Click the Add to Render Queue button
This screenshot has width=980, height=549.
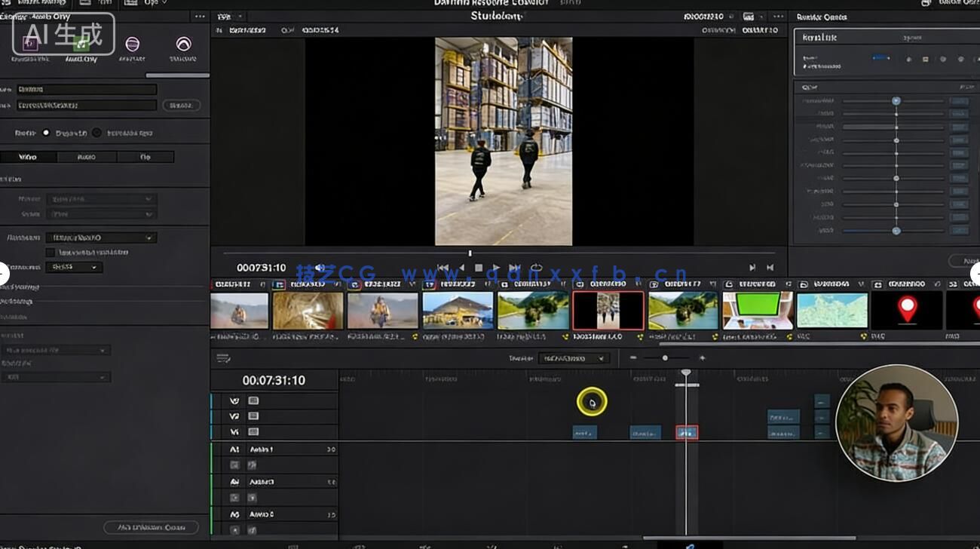click(151, 527)
